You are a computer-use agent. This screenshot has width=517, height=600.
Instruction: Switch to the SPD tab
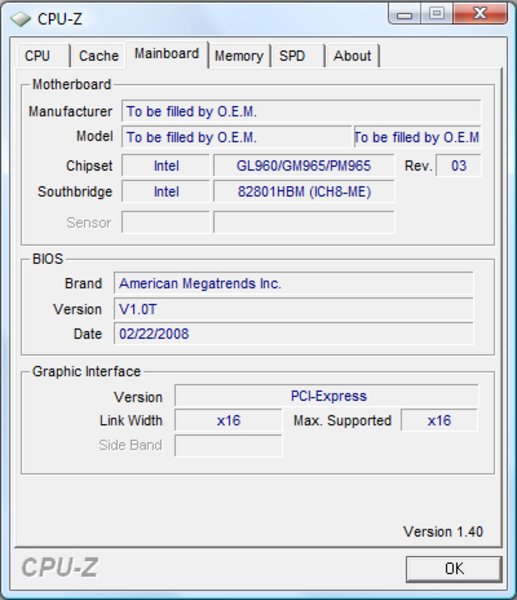click(x=298, y=56)
